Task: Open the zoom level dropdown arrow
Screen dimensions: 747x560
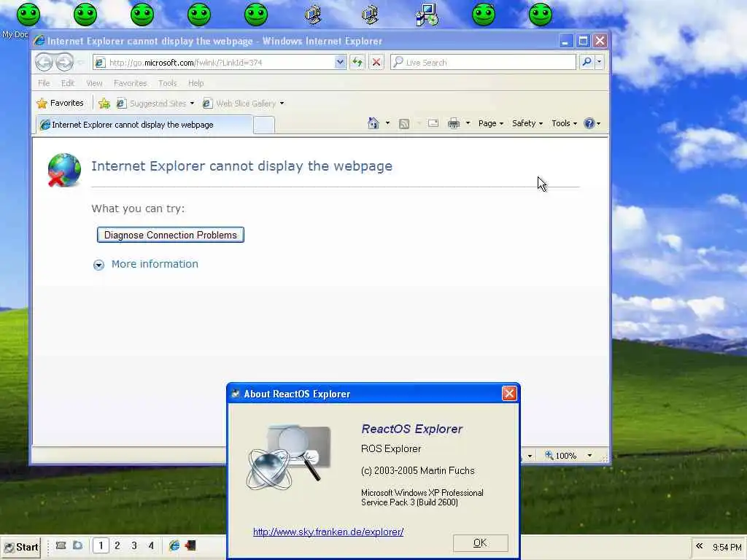Action: click(x=589, y=456)
